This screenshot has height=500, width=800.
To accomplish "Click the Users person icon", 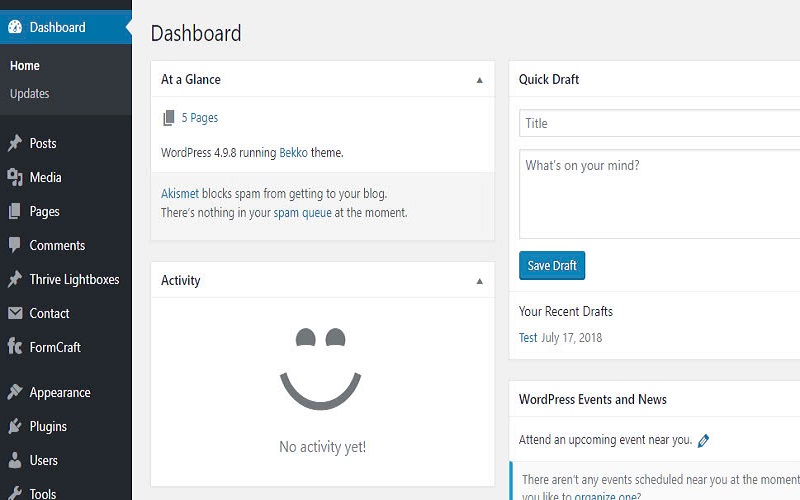I will [15, 460].
